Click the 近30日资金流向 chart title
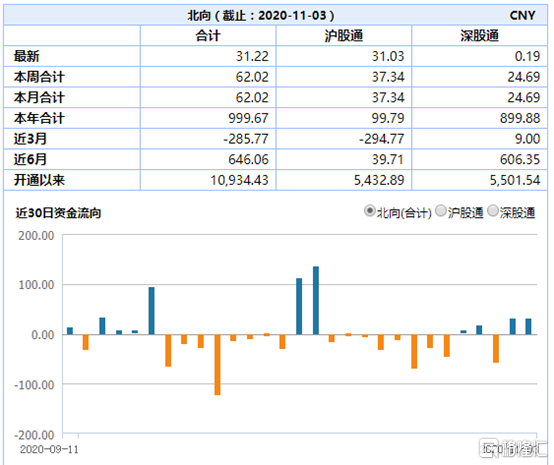 pyautogui.click(x=58, y=213)
